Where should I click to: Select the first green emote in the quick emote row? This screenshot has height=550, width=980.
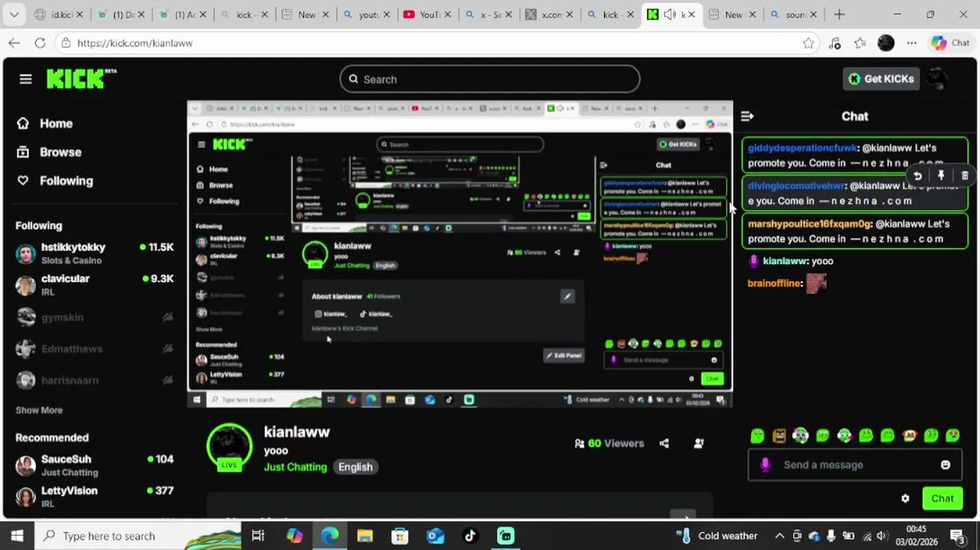tap(757, 435)
